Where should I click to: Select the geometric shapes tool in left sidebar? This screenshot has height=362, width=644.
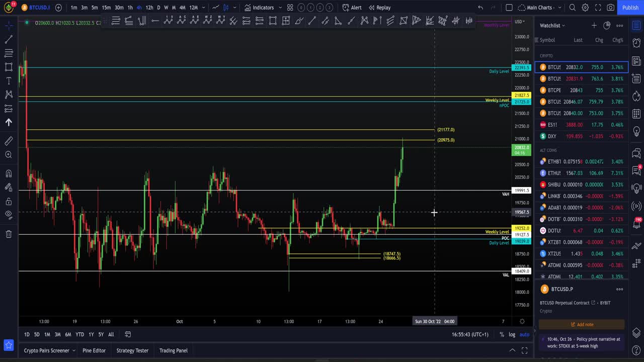tap(9, 67)
